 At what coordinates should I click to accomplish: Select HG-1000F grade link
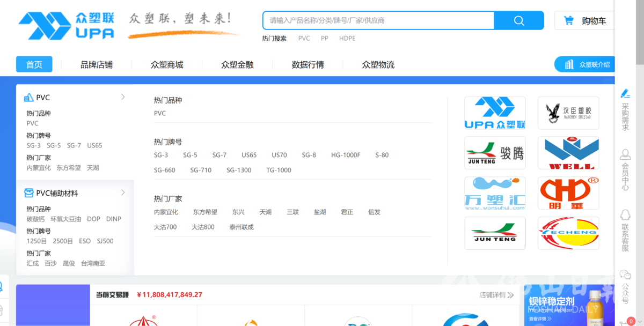point(346,155)
